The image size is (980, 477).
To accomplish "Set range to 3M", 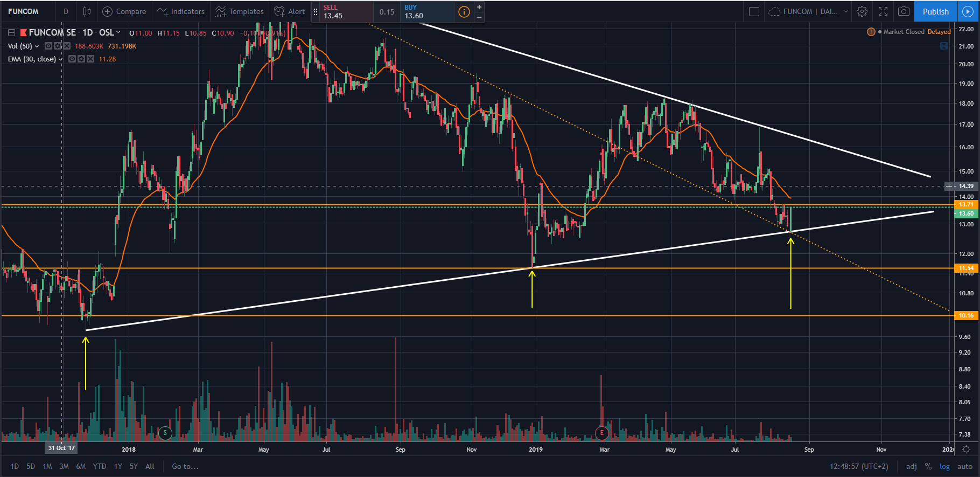I will coord(64,466).
